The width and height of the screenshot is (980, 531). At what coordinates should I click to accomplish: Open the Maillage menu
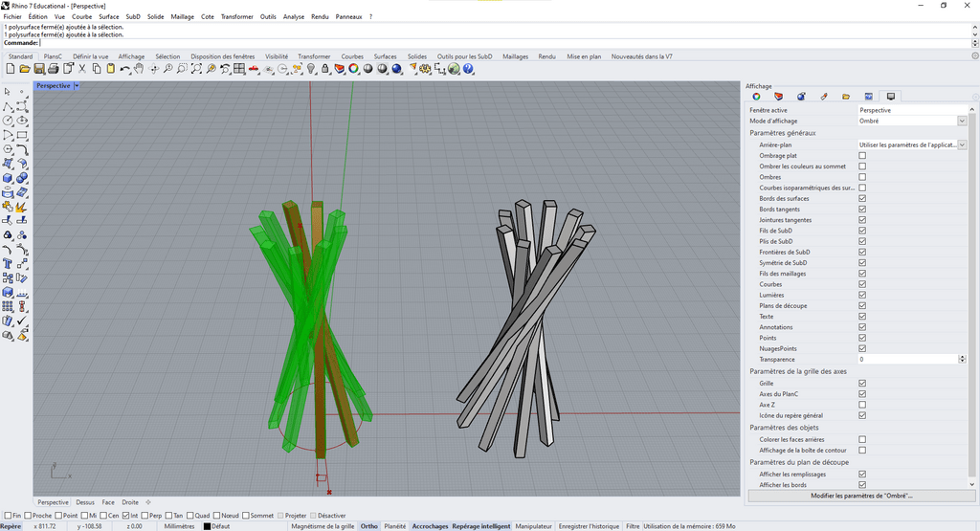183,17
